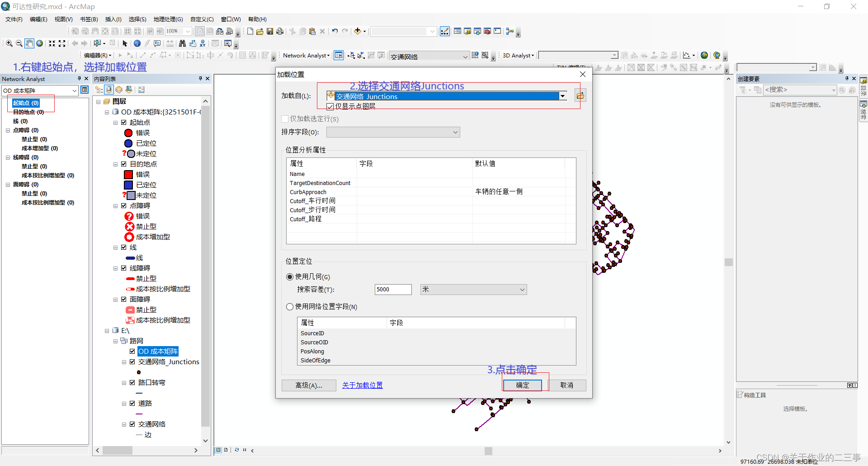
Task: Select the '使用几何(G)' radio button
Action: 290,277
